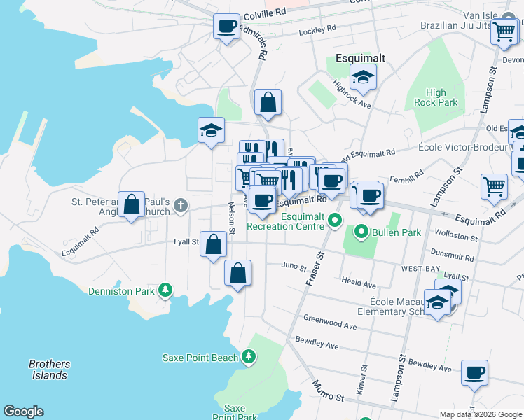524x420 pixels.
Task: Click the Highrock Ave street label
Action: 352,94
